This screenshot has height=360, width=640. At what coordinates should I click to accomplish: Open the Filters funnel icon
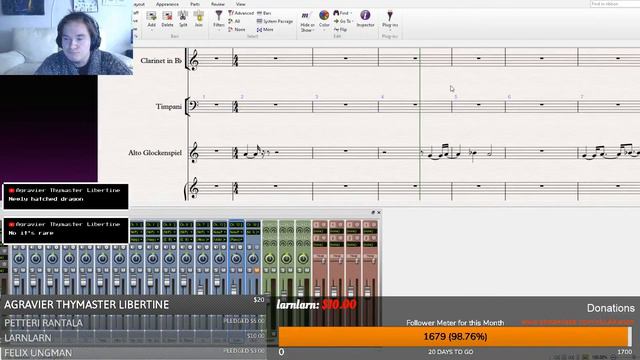pos(219,16)
